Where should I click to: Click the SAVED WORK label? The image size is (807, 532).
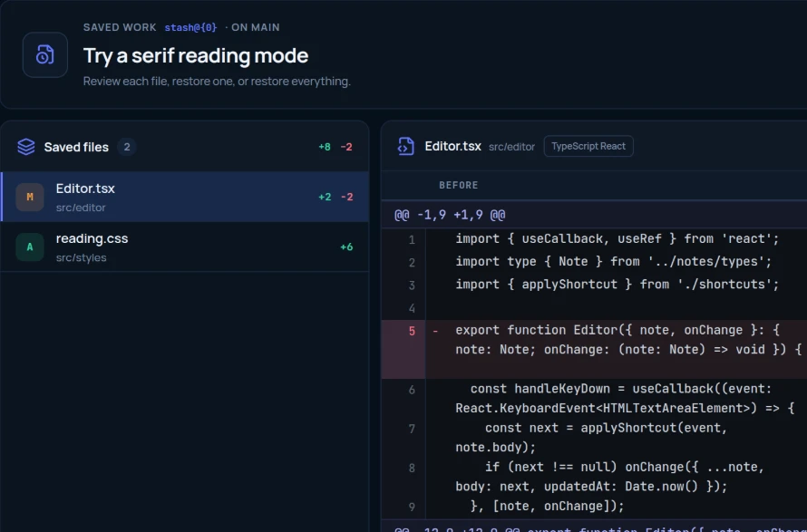coord(120,27)
